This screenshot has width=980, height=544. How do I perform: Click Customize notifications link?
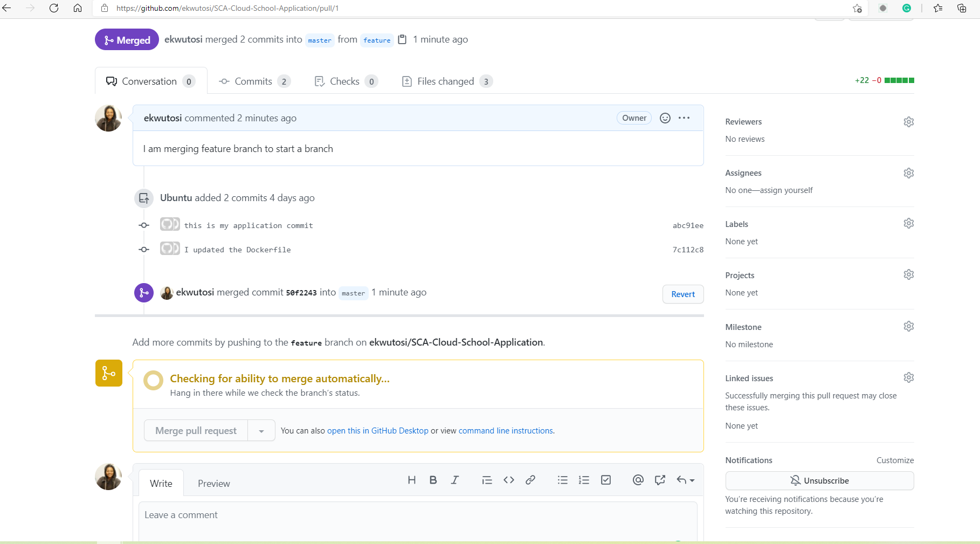tap(895, 460)
